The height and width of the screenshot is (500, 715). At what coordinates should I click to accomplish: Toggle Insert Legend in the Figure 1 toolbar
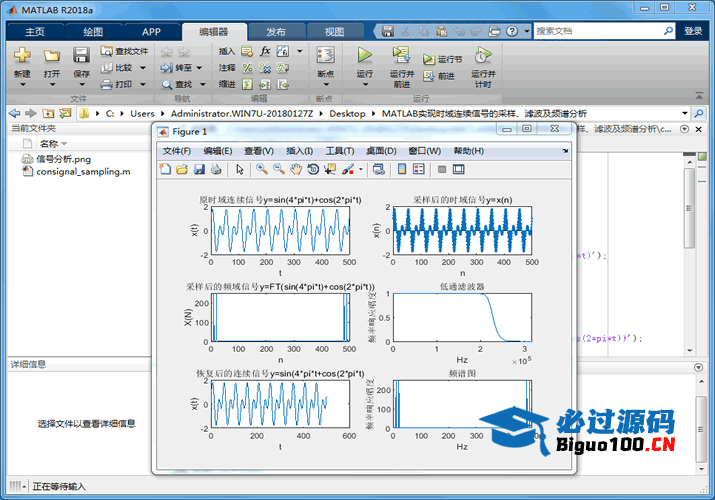tap(419, 170)
